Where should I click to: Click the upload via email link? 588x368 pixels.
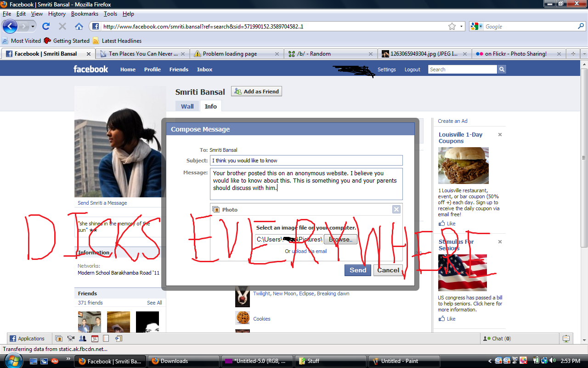[310, 251]
